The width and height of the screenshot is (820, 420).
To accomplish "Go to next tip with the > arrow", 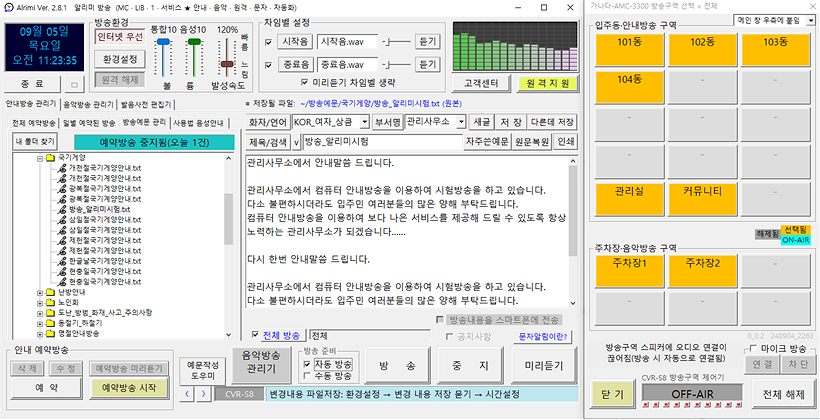I will pos(203,394).
